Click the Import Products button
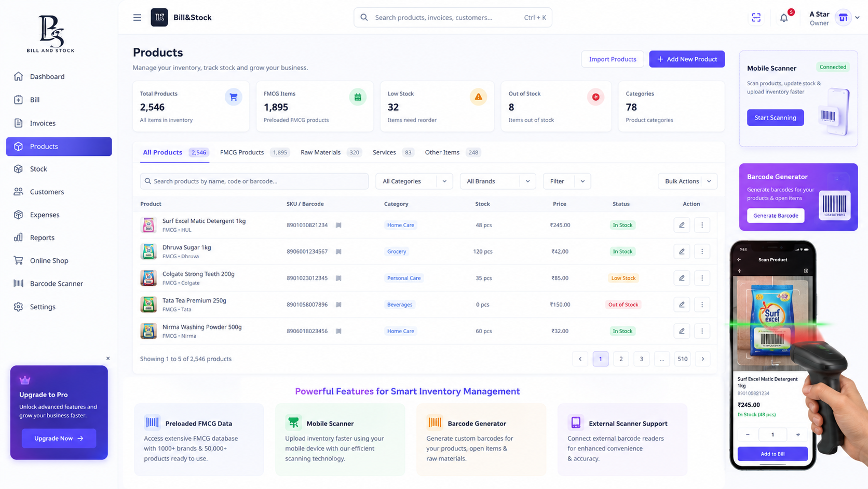 coord(613,59)
